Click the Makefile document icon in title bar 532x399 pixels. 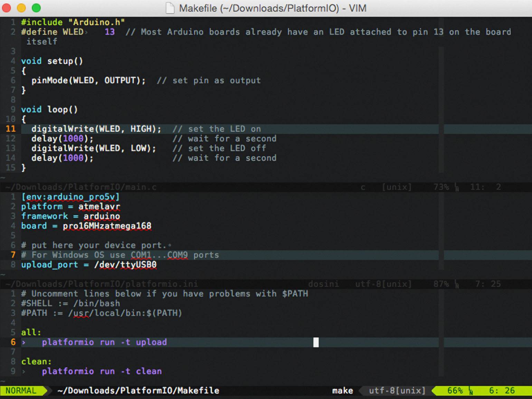(170, 8)
